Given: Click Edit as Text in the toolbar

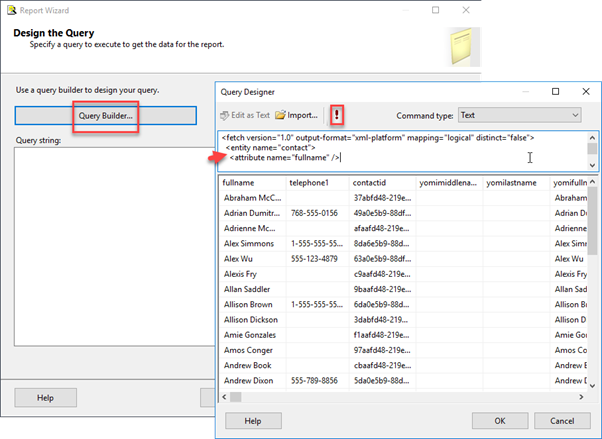Looking at the screenshot, I should click(x=245, y=115).
